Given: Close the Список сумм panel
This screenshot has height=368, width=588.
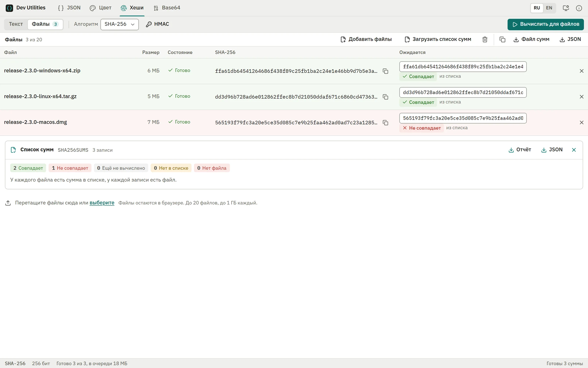Looking at the screenshot, I should coord(574,150).
